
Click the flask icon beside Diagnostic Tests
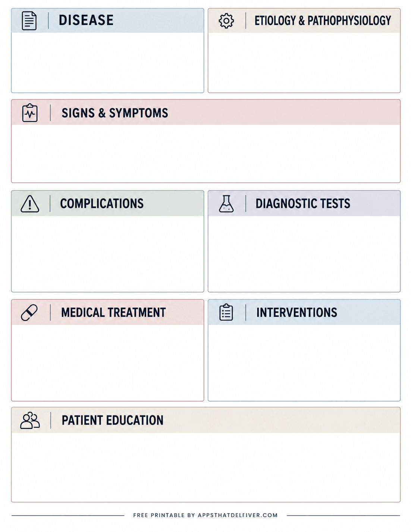(226, 204)
